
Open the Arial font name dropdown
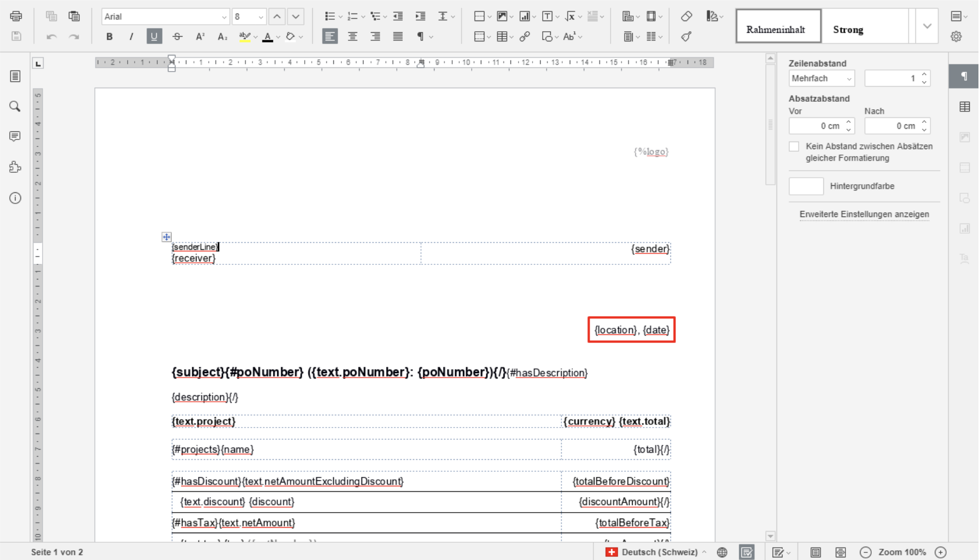pos(224,17)
